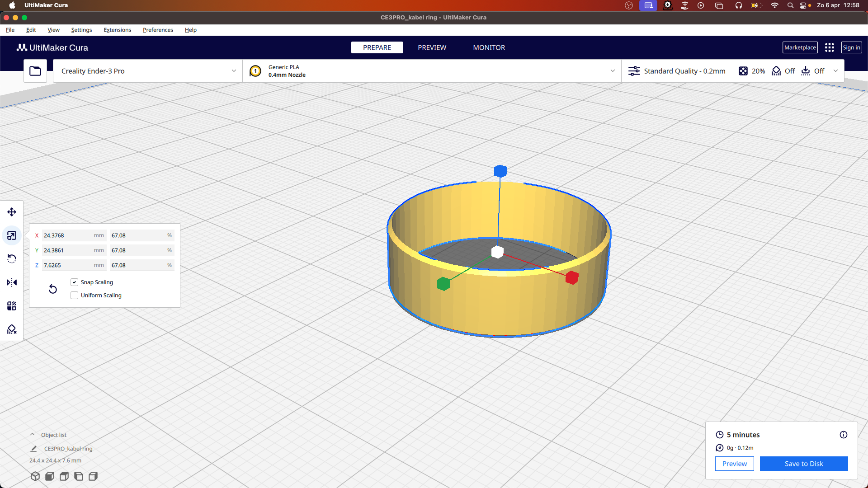Viewport: 868px width, 488px height.
Task: Switch to the MONITOR stage tab
Action: 489,47
